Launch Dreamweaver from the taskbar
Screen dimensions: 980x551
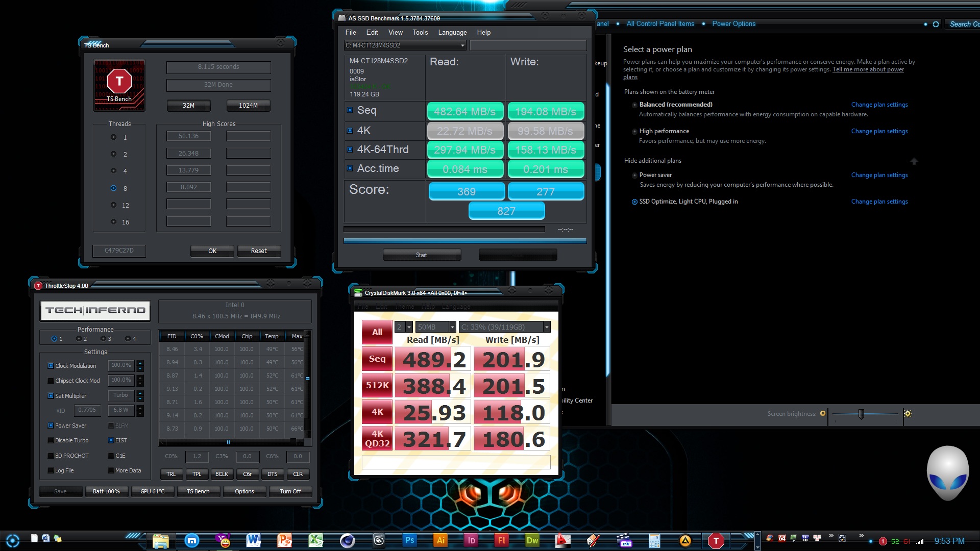coord(532,541)
